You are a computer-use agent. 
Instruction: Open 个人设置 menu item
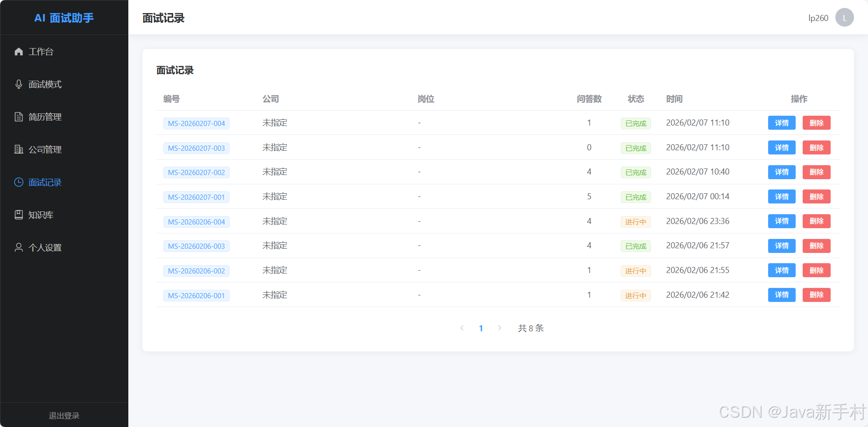click(x=64, y=247)
